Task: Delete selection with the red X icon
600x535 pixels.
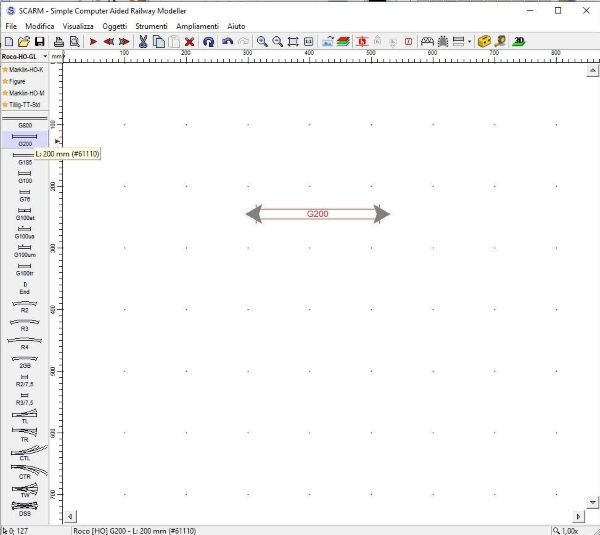Action: [190, 42]
